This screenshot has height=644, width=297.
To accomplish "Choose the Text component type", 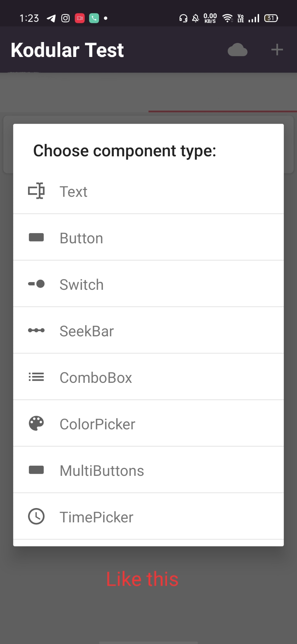I will click(74, 191).
